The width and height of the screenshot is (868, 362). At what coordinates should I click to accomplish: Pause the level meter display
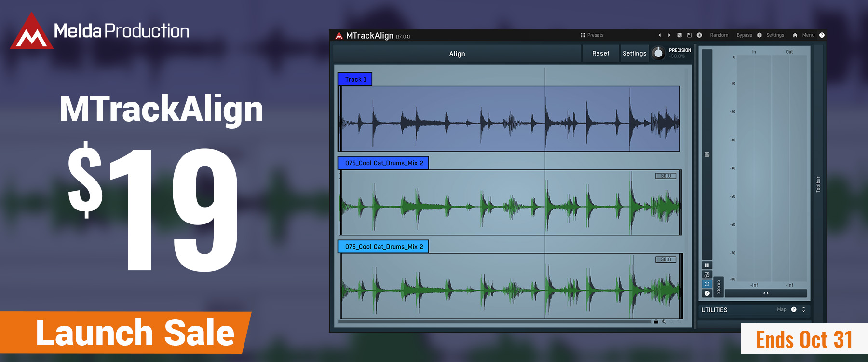pos(707,265)
